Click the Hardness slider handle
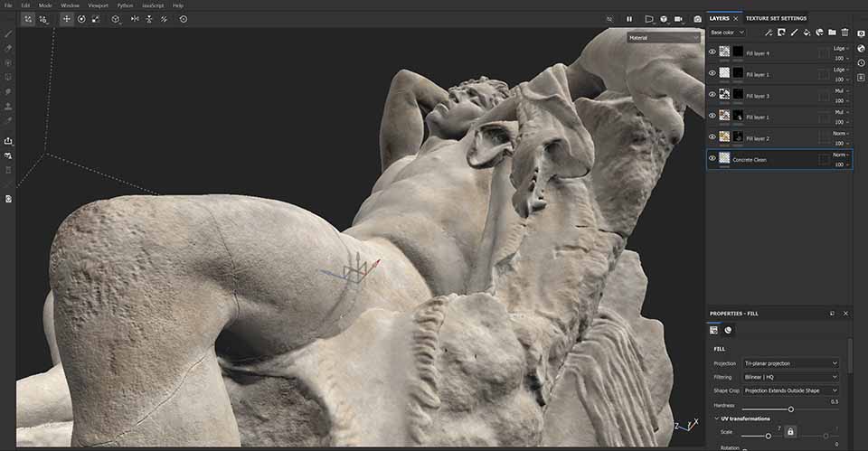 (x=791, y=409)
